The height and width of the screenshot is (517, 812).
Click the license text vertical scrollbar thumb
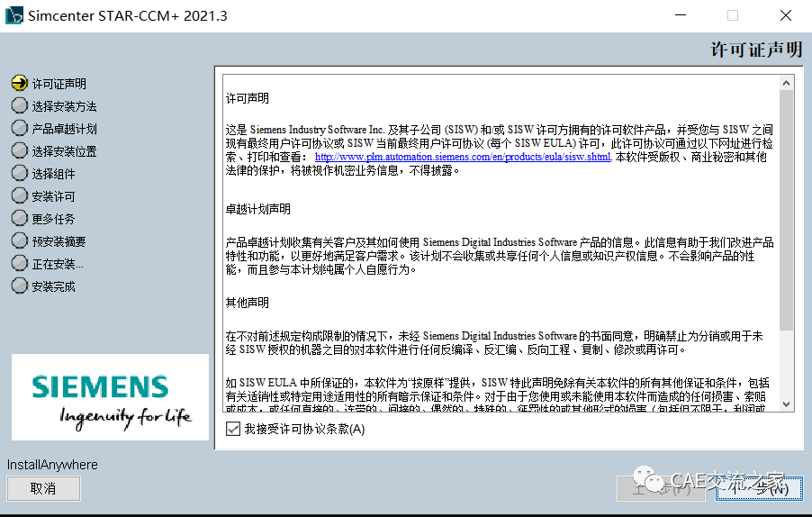[x=786, y=210]
